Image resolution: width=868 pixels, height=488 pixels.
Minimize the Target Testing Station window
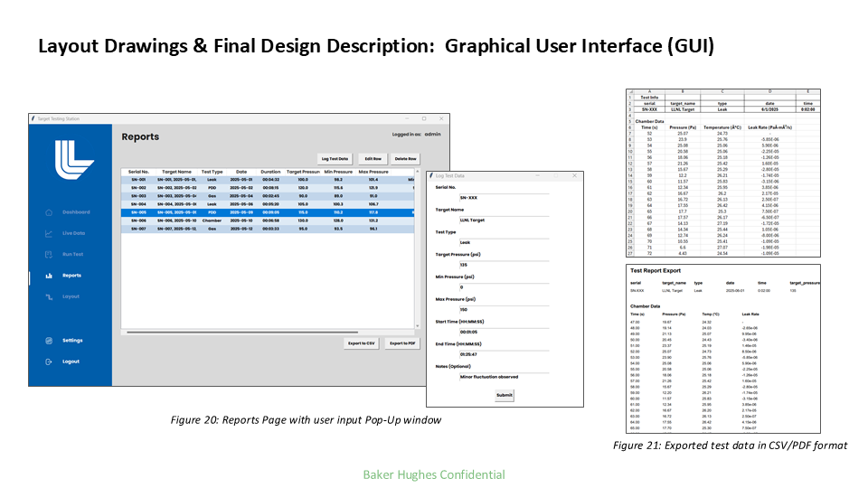407,118
